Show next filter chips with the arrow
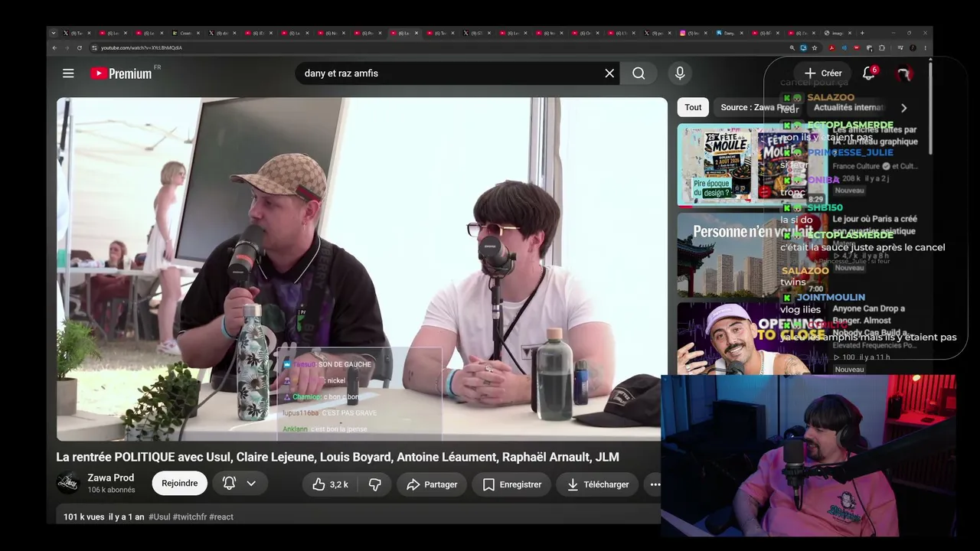 (903, 108)
